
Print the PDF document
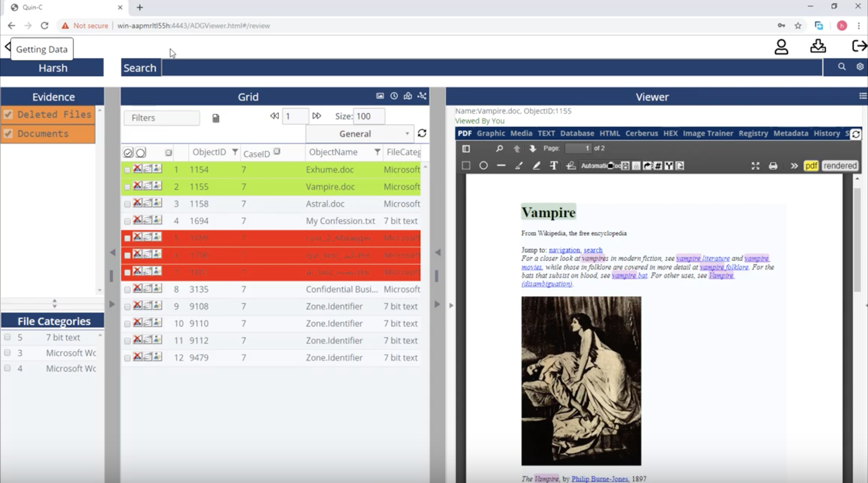tap(773, 166)
